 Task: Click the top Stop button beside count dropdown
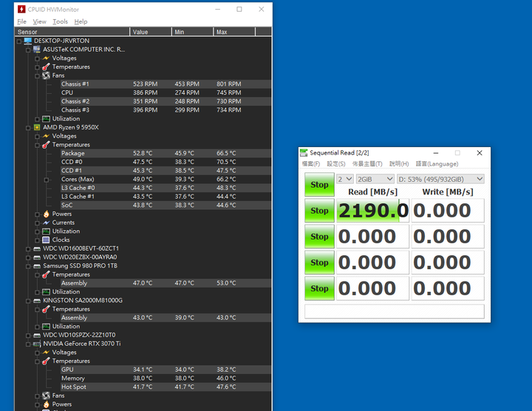(319, 185)
